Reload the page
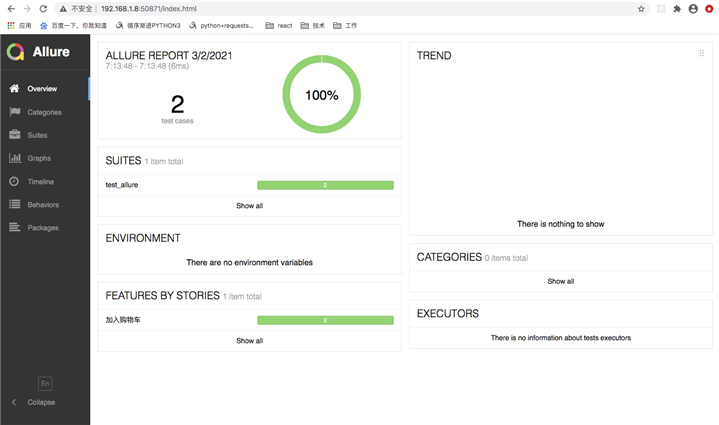The width and height of the screenshot is (719, 425). point(43,9)
